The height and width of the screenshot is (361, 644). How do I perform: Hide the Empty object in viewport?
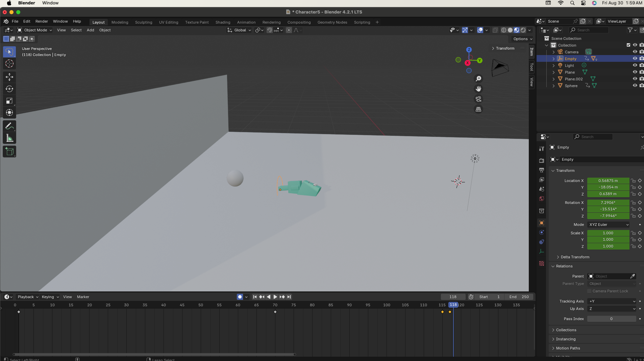coord(635,58)
